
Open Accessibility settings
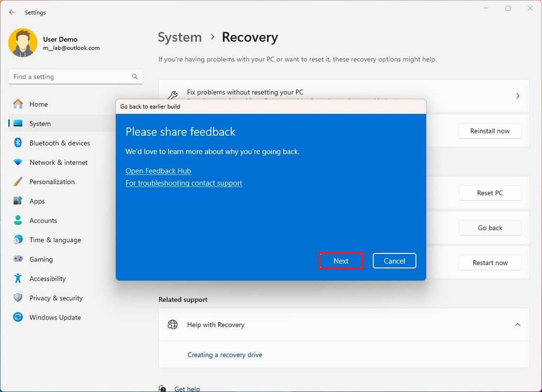(48, 278)
